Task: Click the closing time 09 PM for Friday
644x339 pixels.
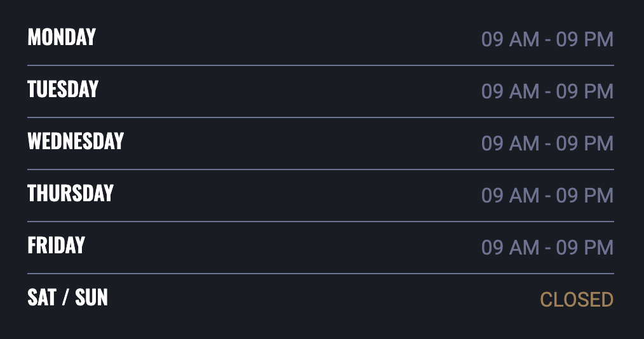Action: coord(585,248)
